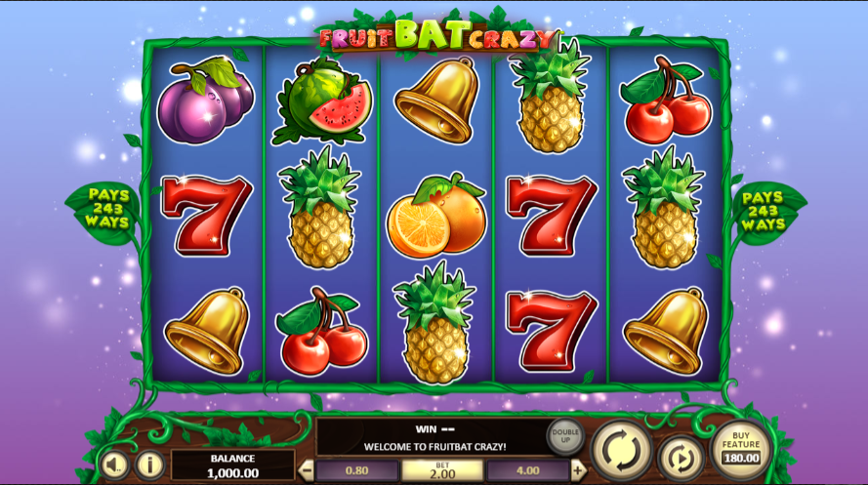Click the current 2.00 bet field
Screen dimensions: 868x485
[442, 470]
